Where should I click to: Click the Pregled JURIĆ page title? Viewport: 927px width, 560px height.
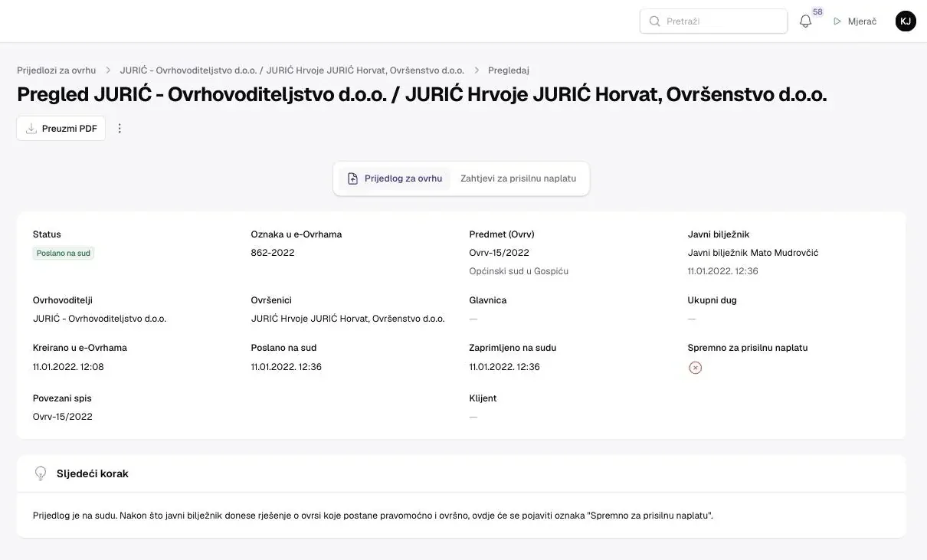coord(422,95)
